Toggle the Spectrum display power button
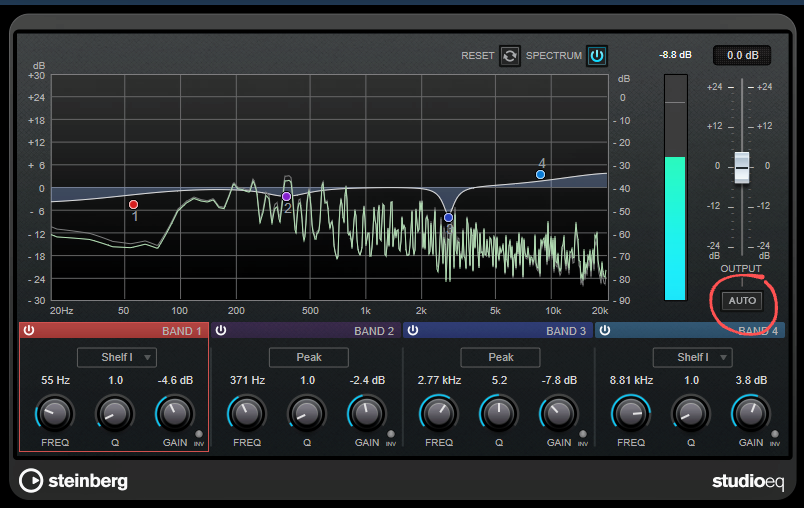This screenshot has height=508, width=804. tap(597, 56)
